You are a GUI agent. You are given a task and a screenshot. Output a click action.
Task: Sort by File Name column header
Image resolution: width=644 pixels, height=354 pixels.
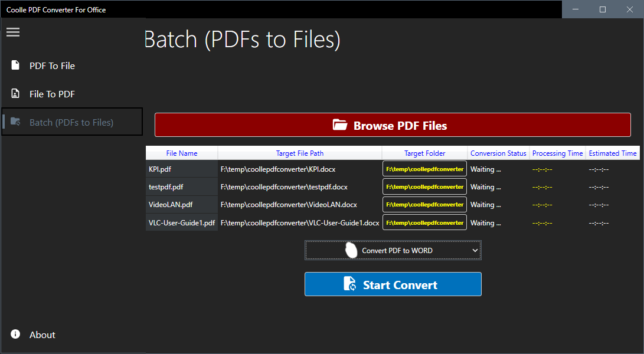point(182,153)
